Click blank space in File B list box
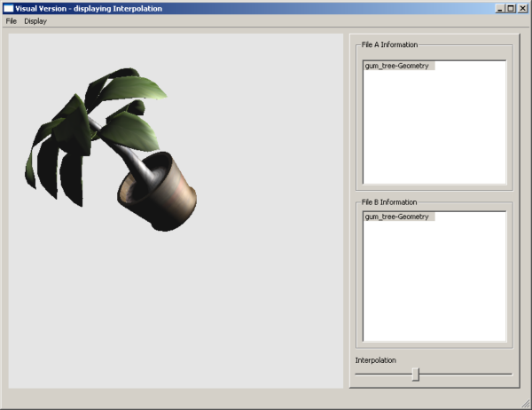Screen dimensions: 532x410 tap(434, 284)
